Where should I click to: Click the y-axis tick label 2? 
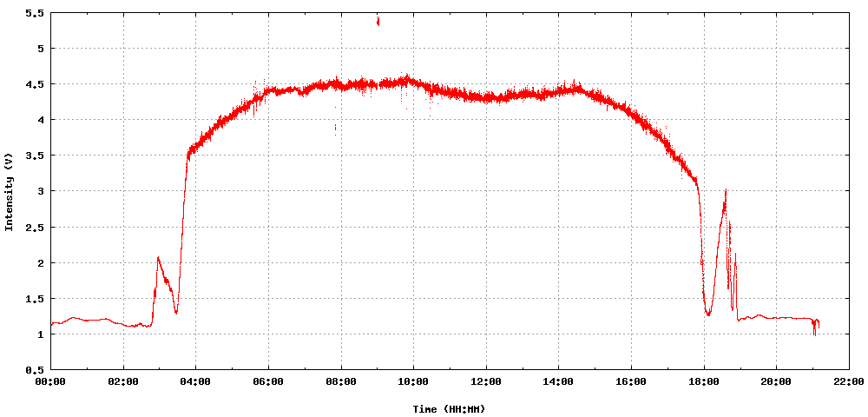tap(41, 262)
